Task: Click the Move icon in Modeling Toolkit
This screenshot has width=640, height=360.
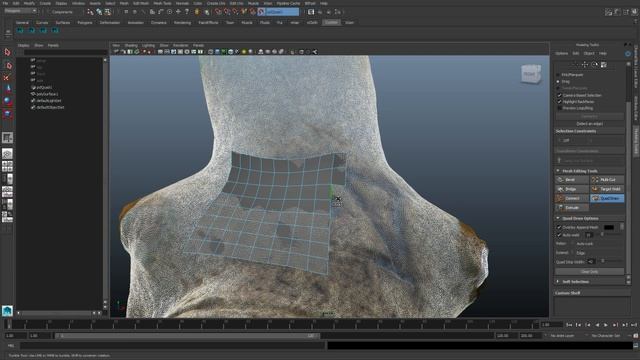Action: [585, 64]
